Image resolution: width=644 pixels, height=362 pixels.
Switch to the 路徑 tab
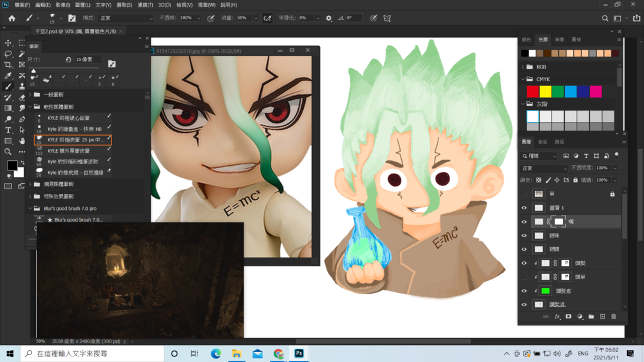[x=559, y=141]
